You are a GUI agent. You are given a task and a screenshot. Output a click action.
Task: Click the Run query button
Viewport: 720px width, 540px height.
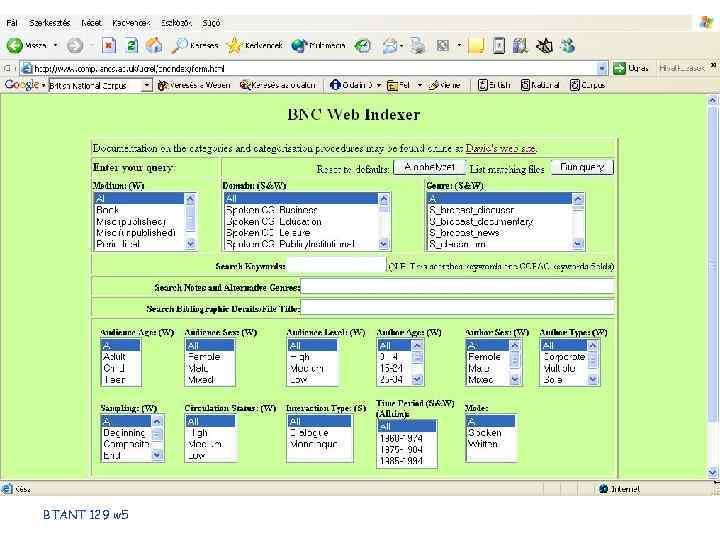[582, 167]
